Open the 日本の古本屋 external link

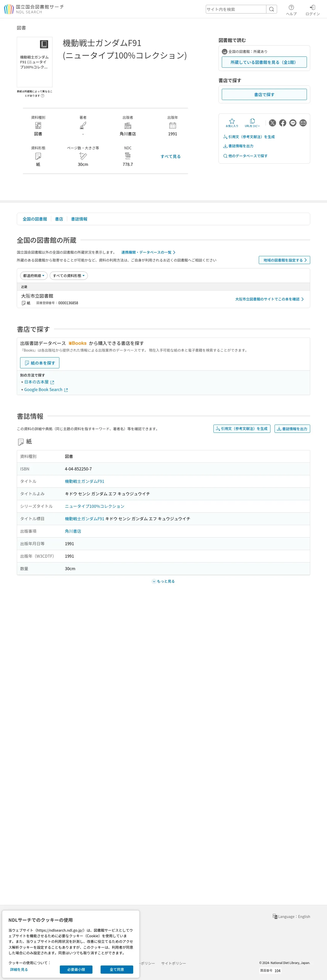39,382
